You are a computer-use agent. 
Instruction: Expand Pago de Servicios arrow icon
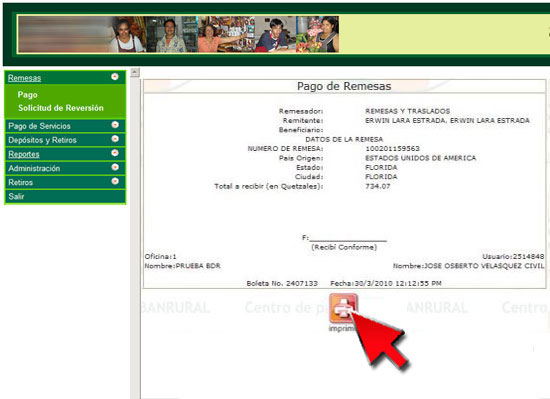click(115, 125)
